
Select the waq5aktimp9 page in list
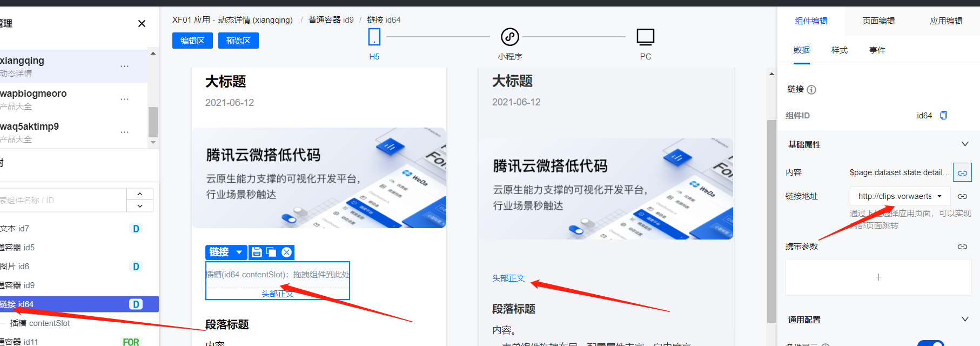pos(73,132)
